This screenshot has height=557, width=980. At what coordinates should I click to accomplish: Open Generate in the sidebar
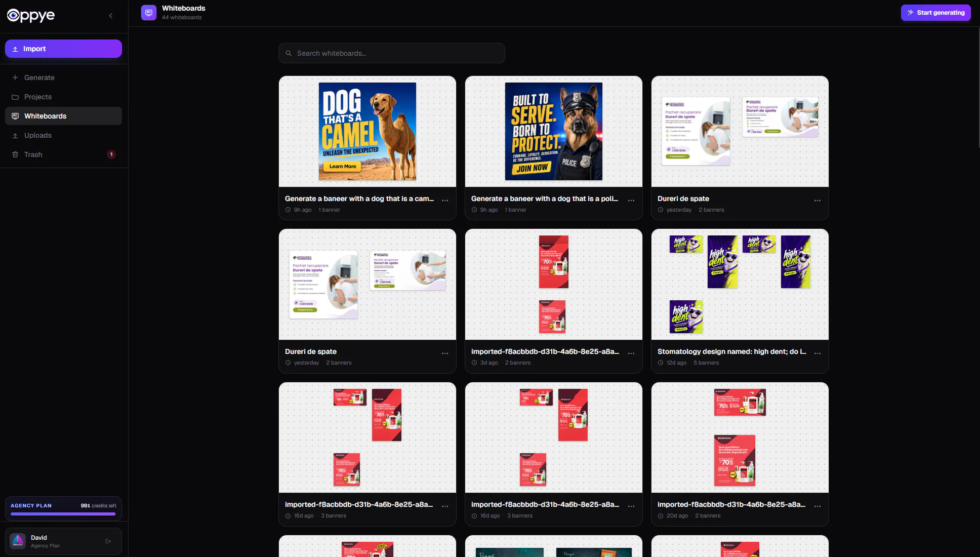pos(63,77)
